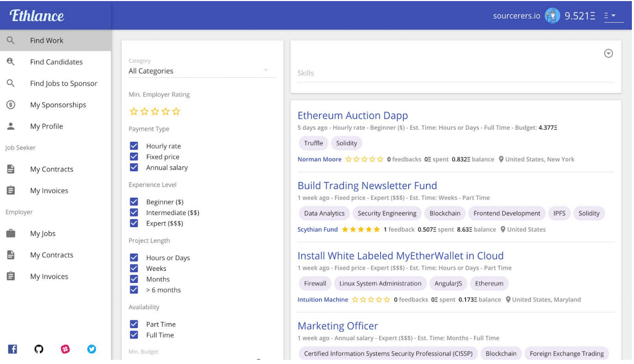Click the Job Seeker My Contracts document icon
This screenshot has width=634, height=364.
[10, 169]
